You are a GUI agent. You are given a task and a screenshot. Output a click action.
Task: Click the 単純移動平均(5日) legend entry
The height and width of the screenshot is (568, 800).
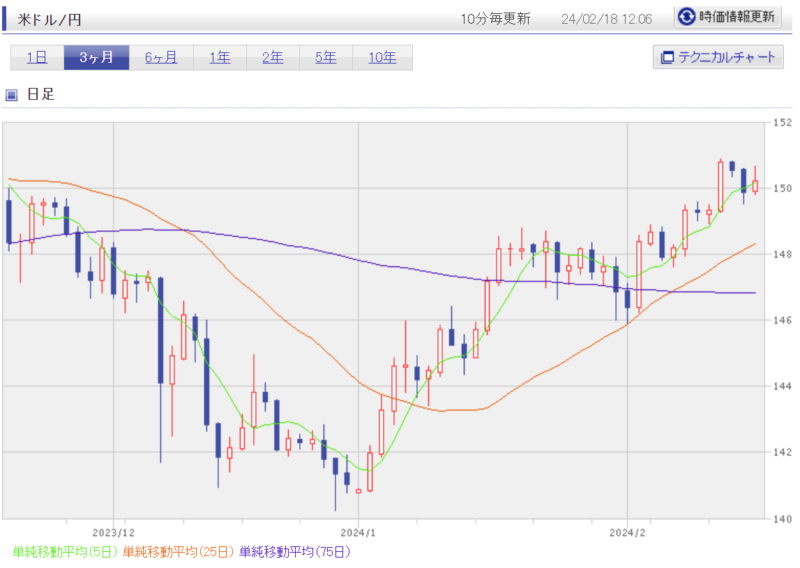(x=65, y=552)
